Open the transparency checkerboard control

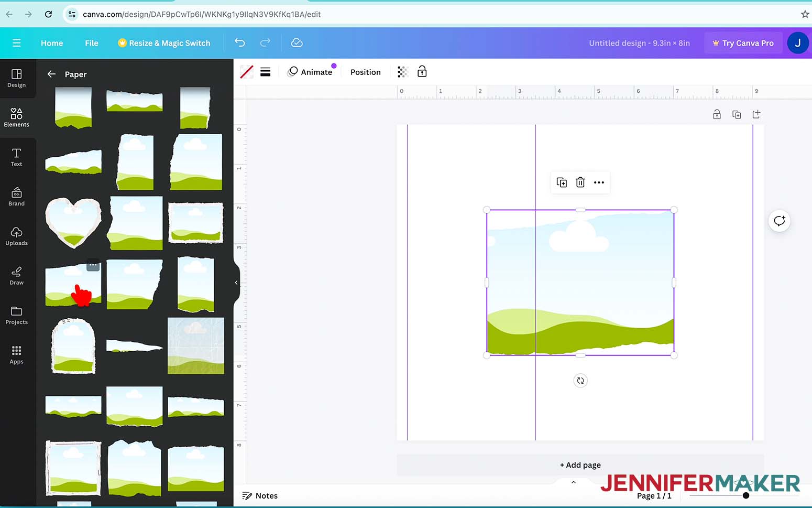[402, 72]
